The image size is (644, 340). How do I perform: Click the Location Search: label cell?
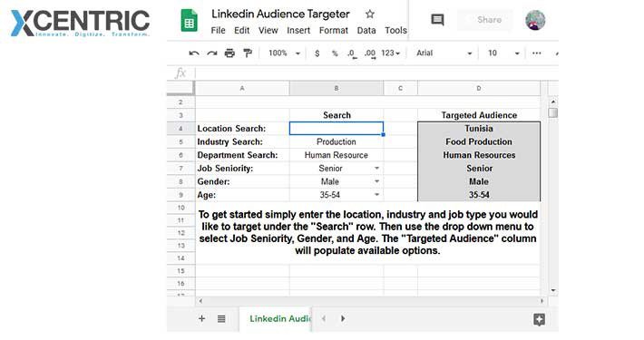point(242,129)
